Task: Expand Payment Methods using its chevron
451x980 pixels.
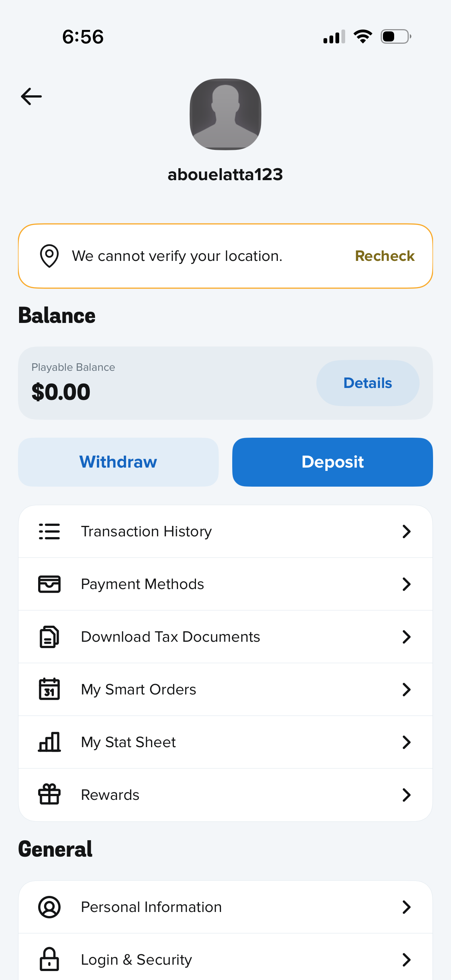Action: click(x=406, y=584)
